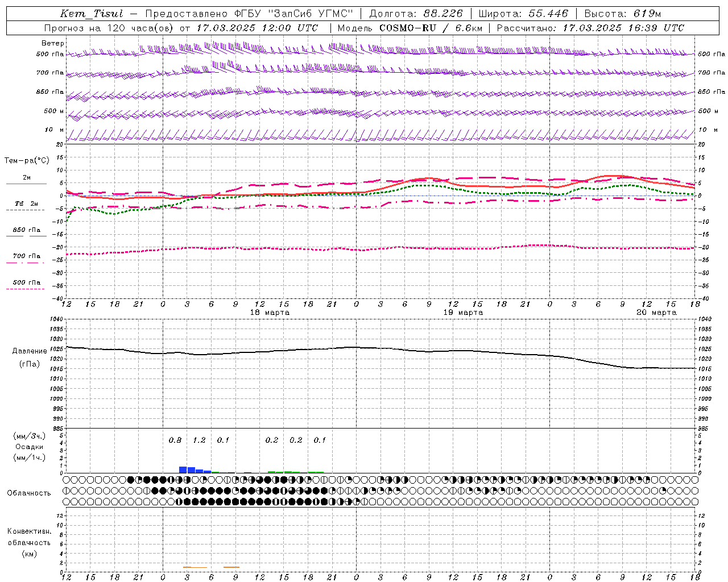Click the "Облачность" cloud cover label
This screenshot has height=582, width=728.
[29, 493]
